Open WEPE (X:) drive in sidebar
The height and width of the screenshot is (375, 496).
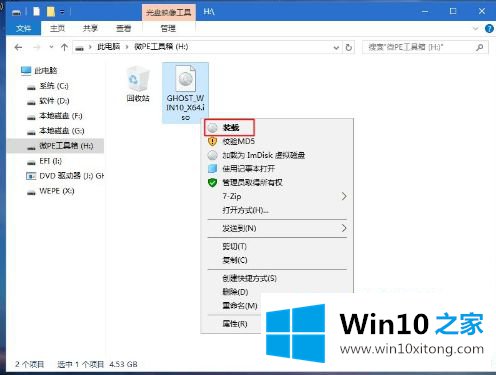click(57, 191)
